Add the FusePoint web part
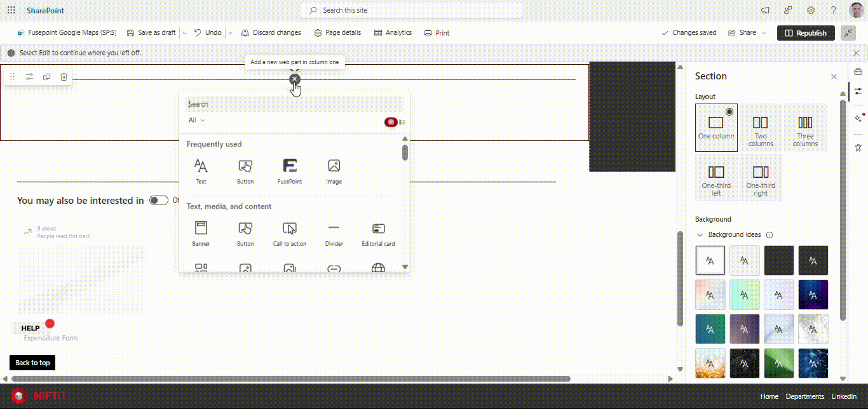This screenshot has width=868, height=409. tap(289, 171)
